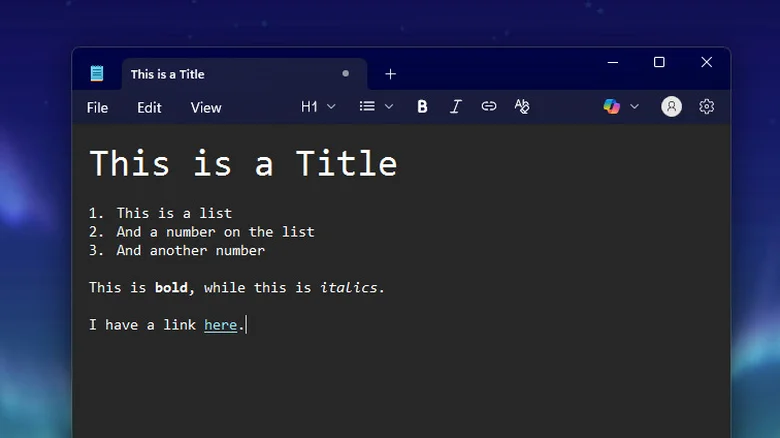Open the Copilot icon
The width and height of the screenshot is (780, 438).
point(611,107)
